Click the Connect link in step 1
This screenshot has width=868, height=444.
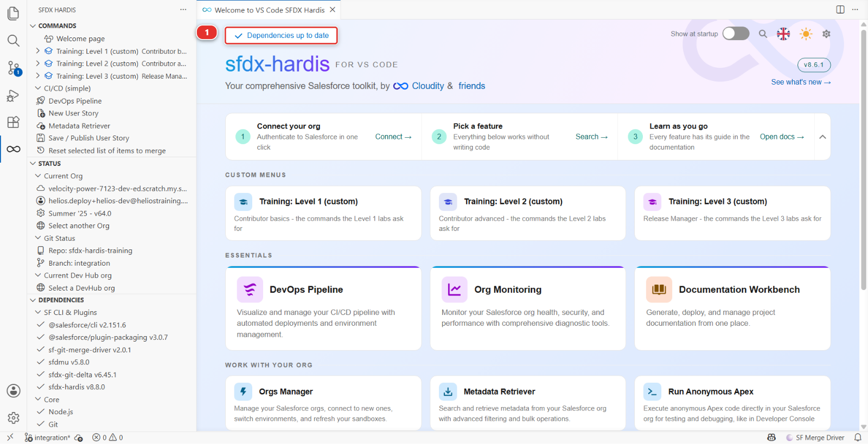393,137
